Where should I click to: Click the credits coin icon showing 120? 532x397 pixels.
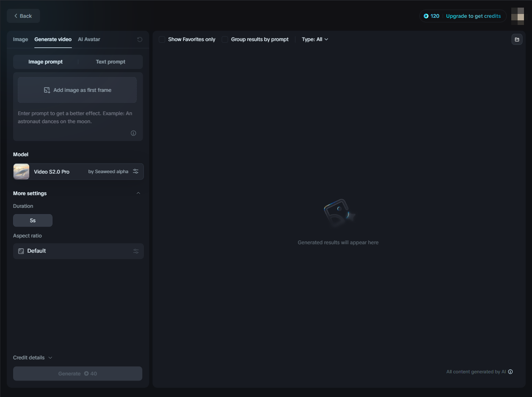[426, 16]
